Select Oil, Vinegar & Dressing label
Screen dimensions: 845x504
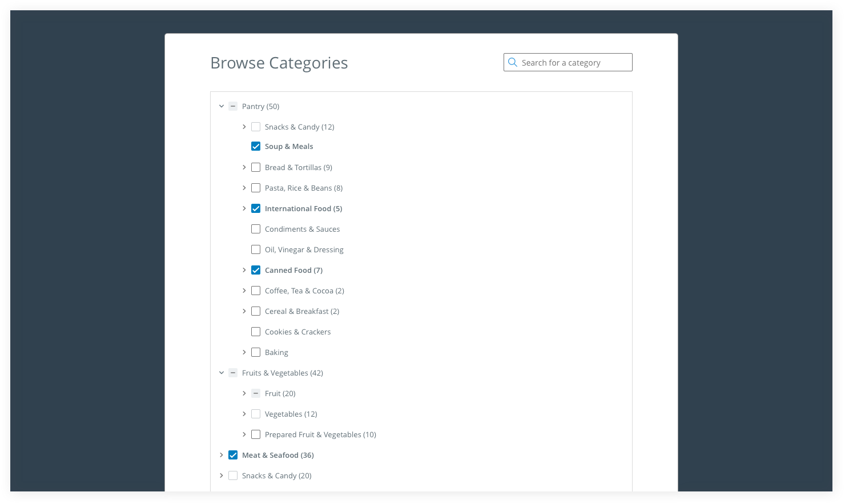click(x=304, y=249)
